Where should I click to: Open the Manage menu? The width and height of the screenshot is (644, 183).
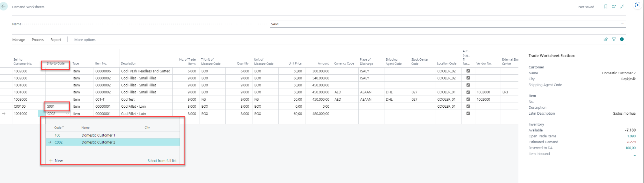(19, 40)
